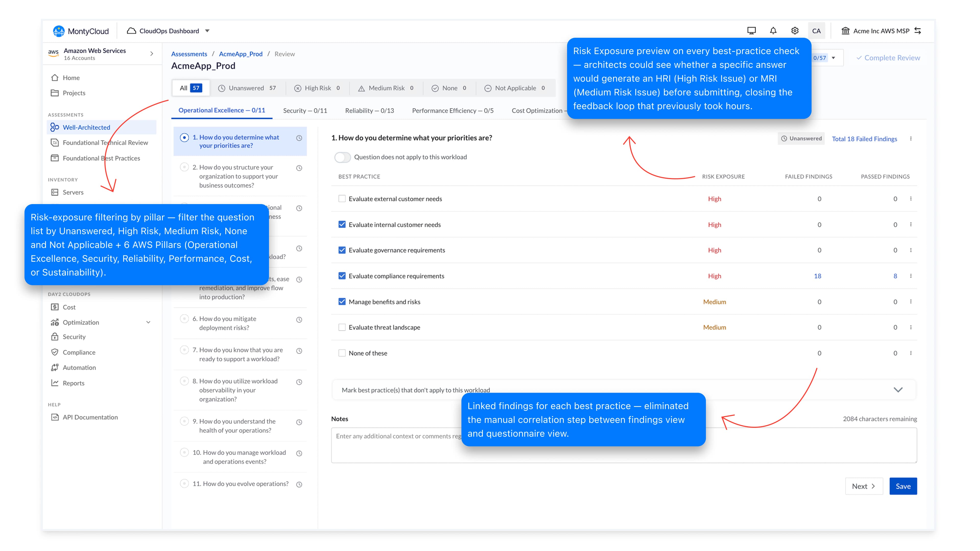Open row menu for None of these
Image resolution: width=980 pixels, height=551 pixels.
[911, 353]
